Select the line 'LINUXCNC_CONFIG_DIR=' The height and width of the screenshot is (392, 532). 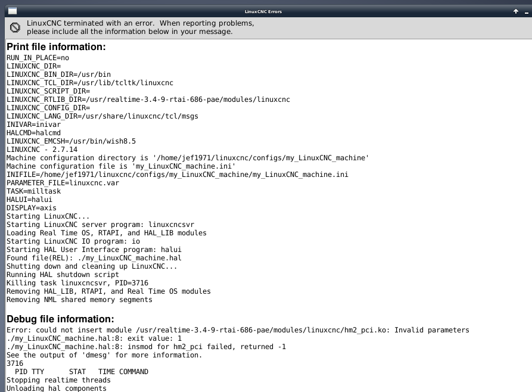click(x=48, y=108)
